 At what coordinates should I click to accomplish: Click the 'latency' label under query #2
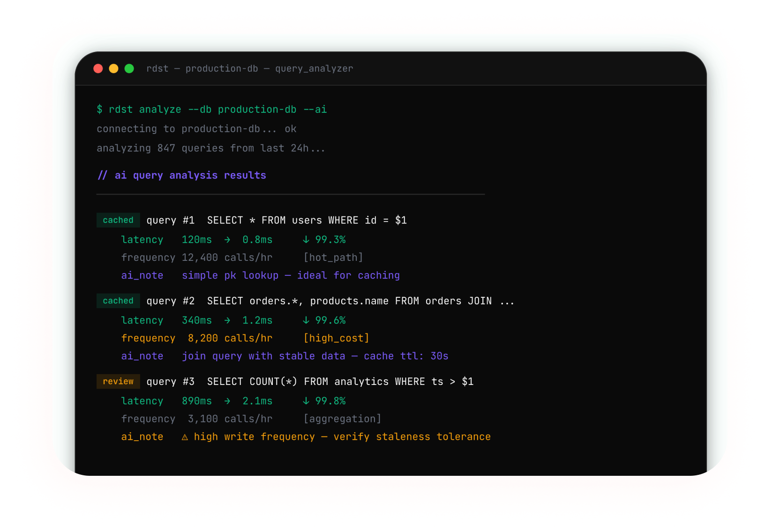[142, 320]
